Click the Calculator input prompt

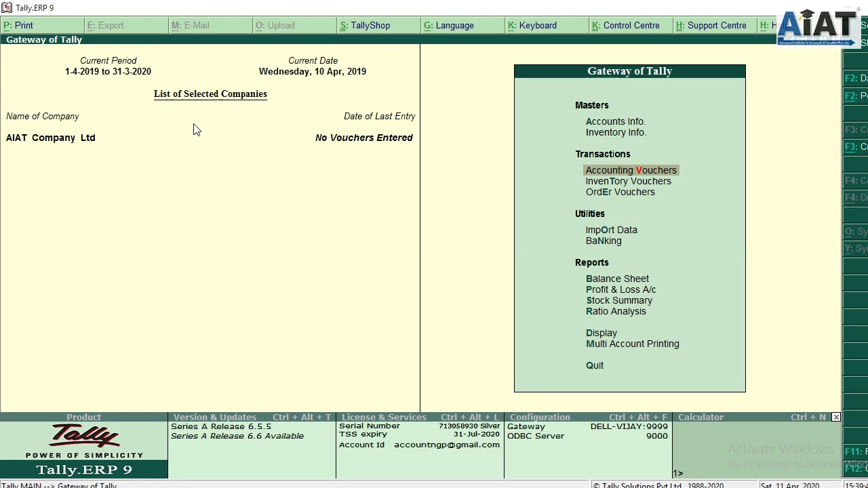click(x=678, y=473)
